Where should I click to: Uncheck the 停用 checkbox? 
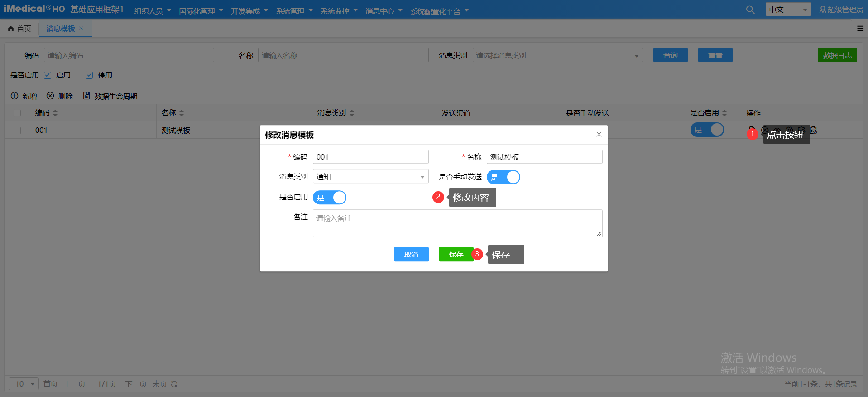coord(89,75)
